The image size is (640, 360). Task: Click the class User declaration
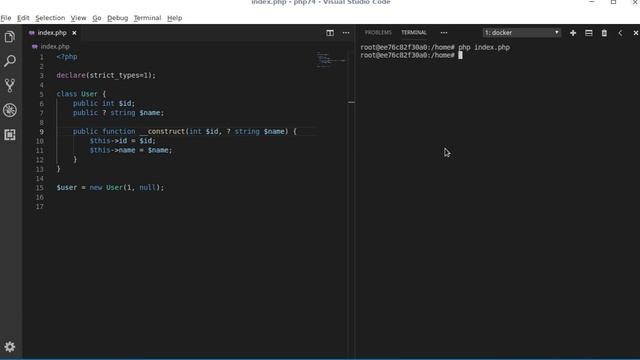[x=81, y=94]
